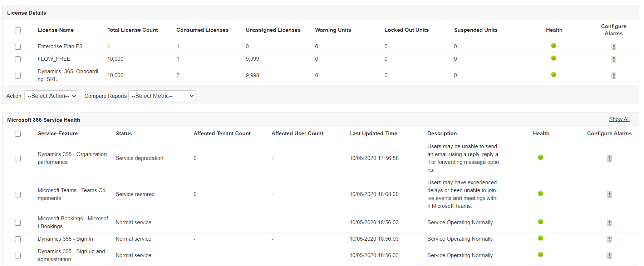This screenshot has height=266, width=644.
Task: Open alarm configuration for Microsoft Teams Components
Action: (609, 195)
